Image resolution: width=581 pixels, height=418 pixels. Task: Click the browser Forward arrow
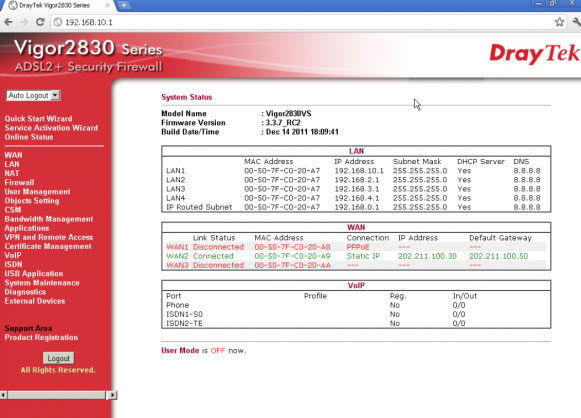pyautogui.click(x=24, y=22)
